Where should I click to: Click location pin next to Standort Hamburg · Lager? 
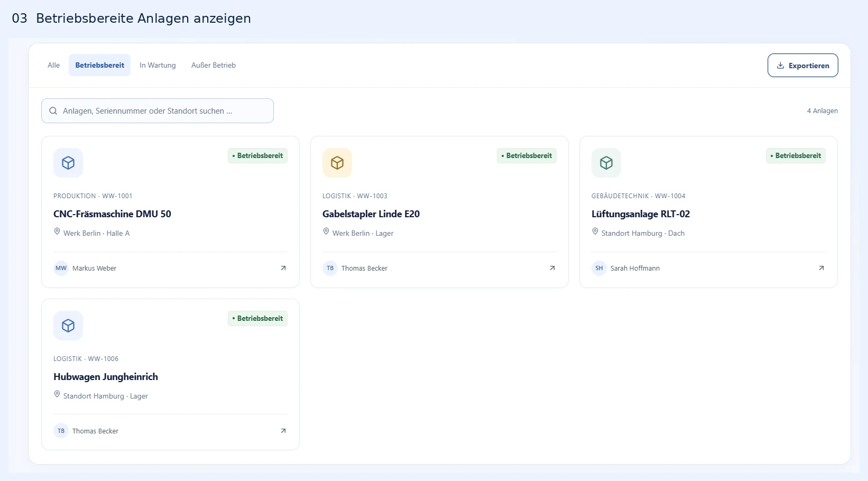point(57,394)
